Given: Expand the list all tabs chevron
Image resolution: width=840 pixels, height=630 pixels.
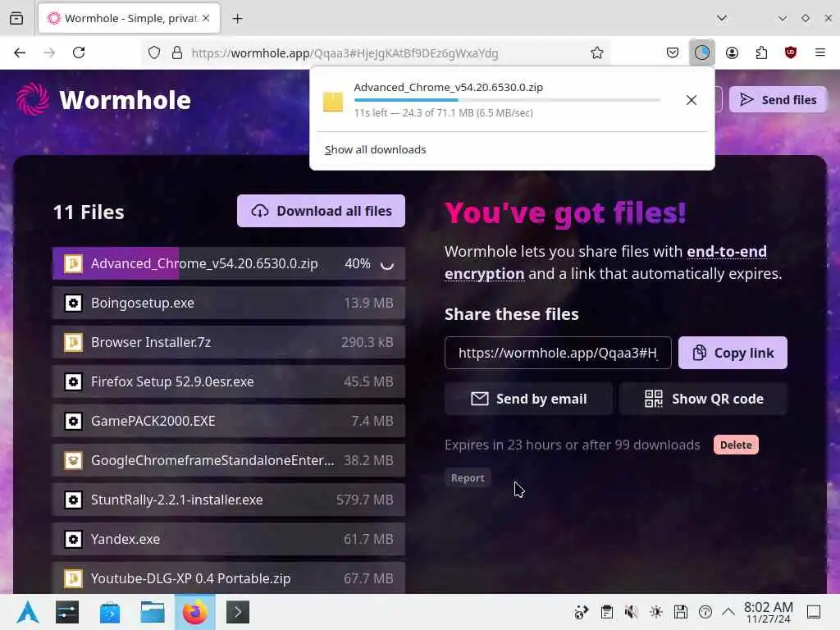Looking at the screenshot, I should tap(722, 18).
